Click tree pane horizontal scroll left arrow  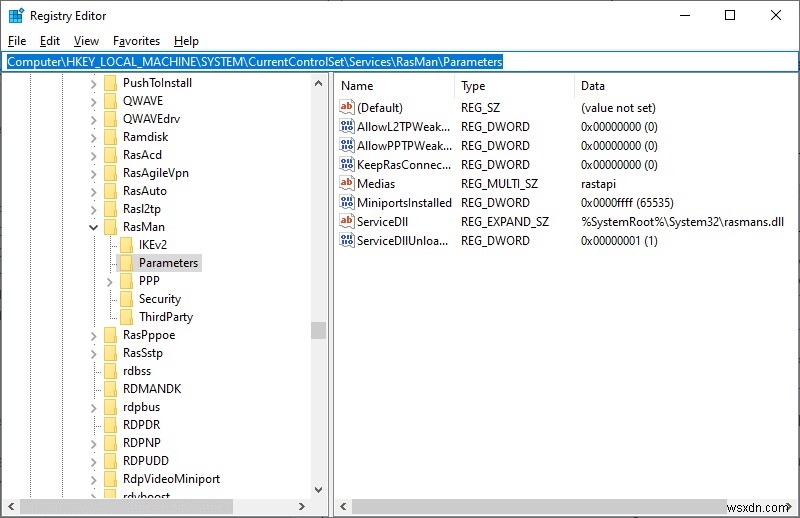(x=11, y=506)
